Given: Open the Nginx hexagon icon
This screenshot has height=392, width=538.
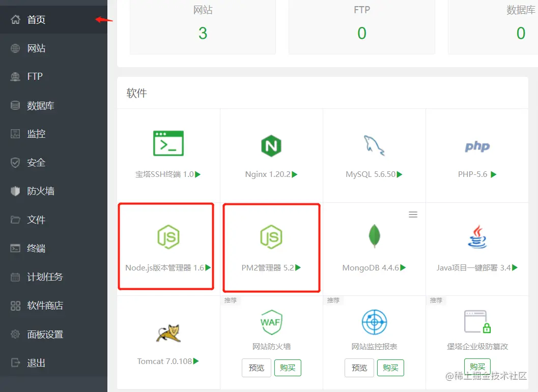Looking at the screenshot, I should pos(271,146).
